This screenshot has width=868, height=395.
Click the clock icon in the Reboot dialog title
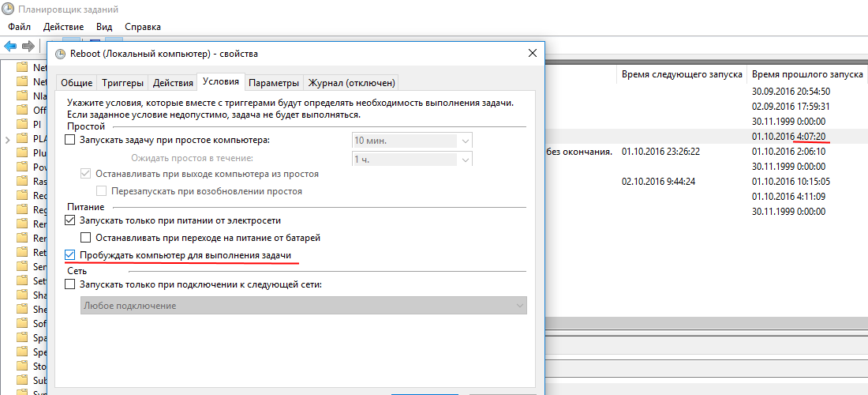pos(61,54)
